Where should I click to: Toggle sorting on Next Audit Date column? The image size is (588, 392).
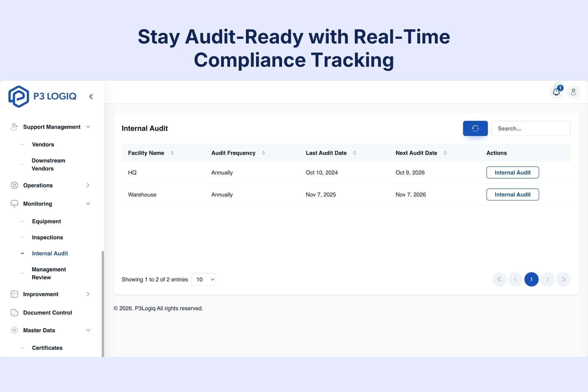[x=445, y=153]
